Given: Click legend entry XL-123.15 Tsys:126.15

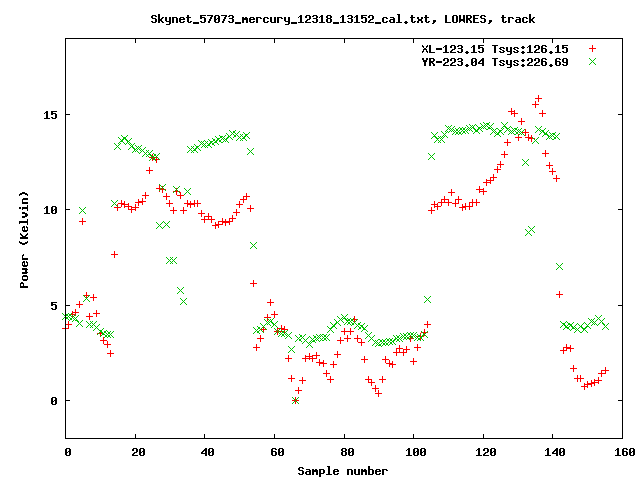Looking at the screenshot, I should 495,49.
